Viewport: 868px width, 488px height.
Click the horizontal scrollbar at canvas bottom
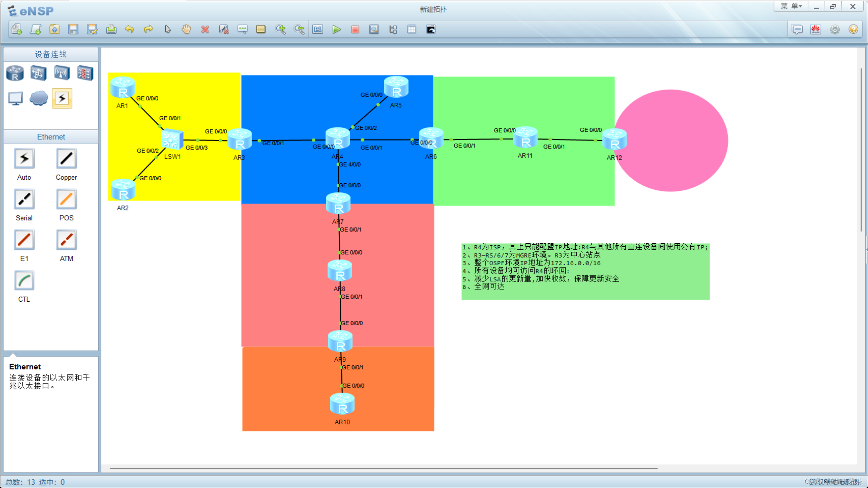pos(383,468)
